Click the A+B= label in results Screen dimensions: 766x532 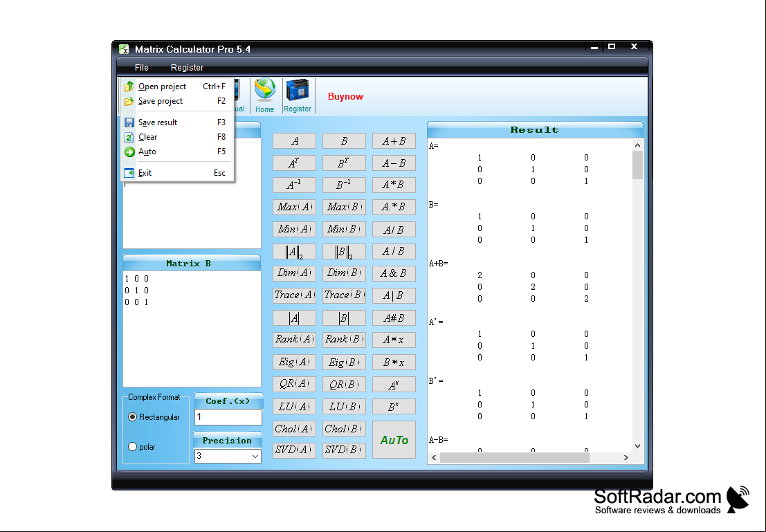[x=438, y=264]
